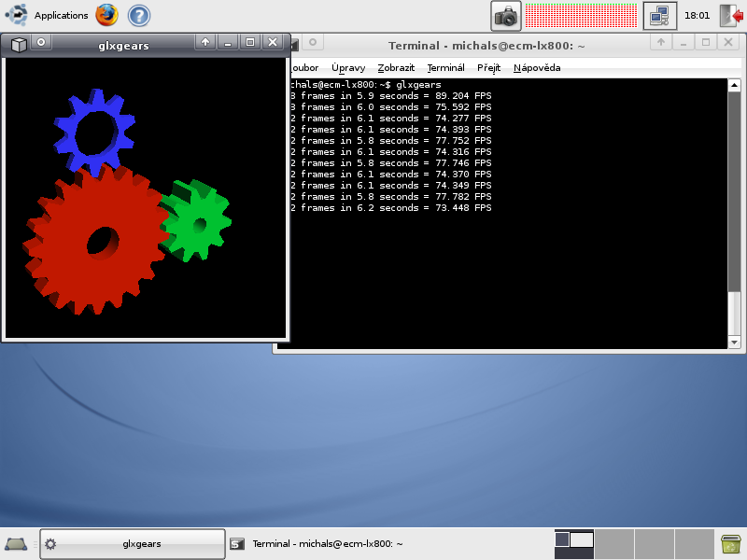Switch to the first workspace in pager
The height and width of the screenshot is (560, 747).
(574, 544)
